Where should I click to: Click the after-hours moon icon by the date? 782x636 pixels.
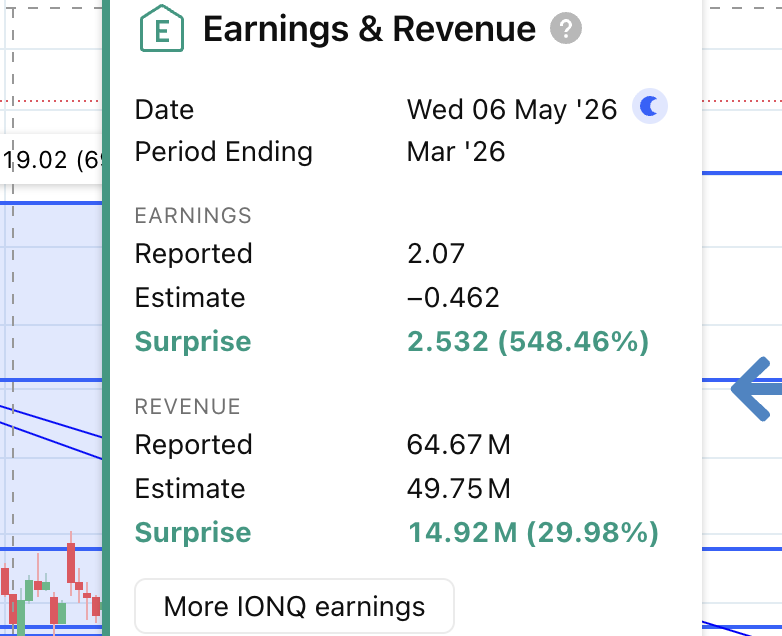click(x=649, y=106)
